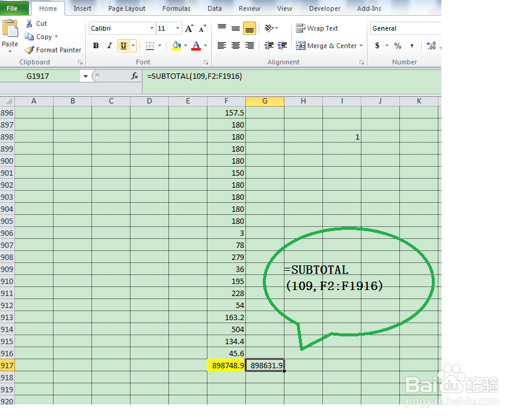
Task: Expand the Copy dropdown arrow
Action: 57,36
